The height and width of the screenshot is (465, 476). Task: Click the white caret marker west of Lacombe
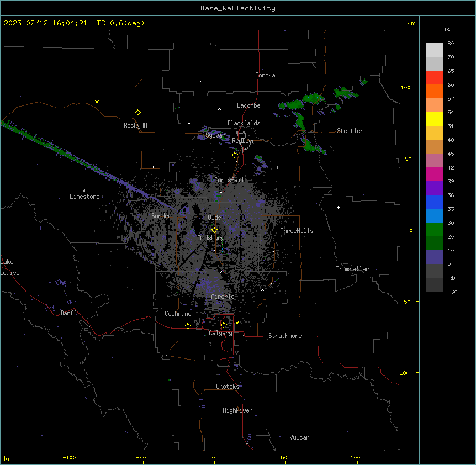point(219,109)
